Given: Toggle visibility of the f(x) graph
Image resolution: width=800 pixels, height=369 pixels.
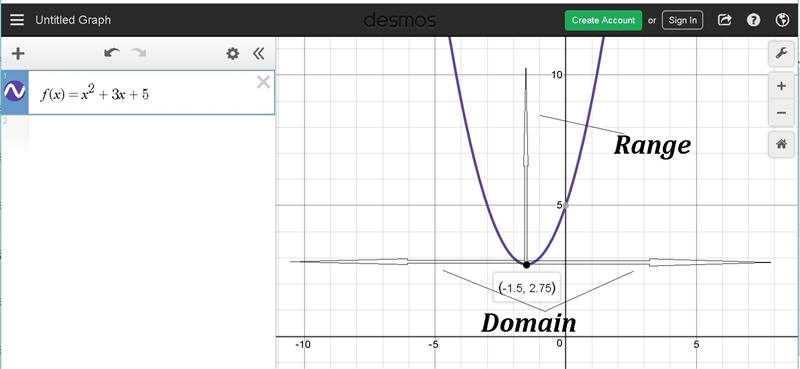Looking at the screenshot, I should 14,91.
